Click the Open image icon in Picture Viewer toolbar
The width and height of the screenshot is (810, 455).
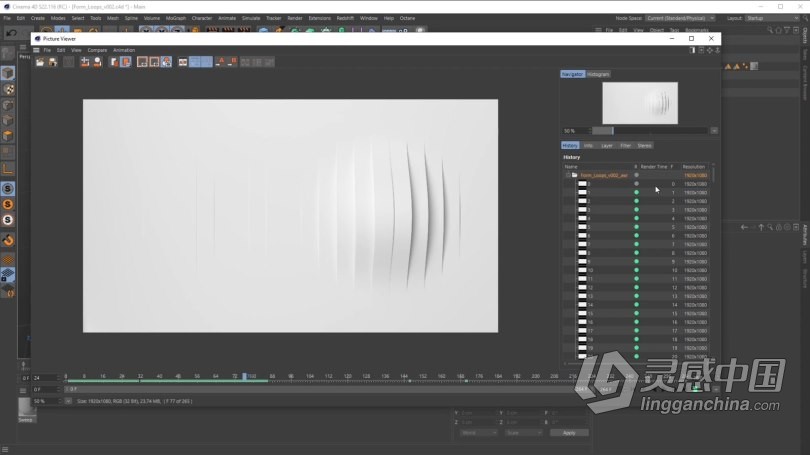point(40,62)
